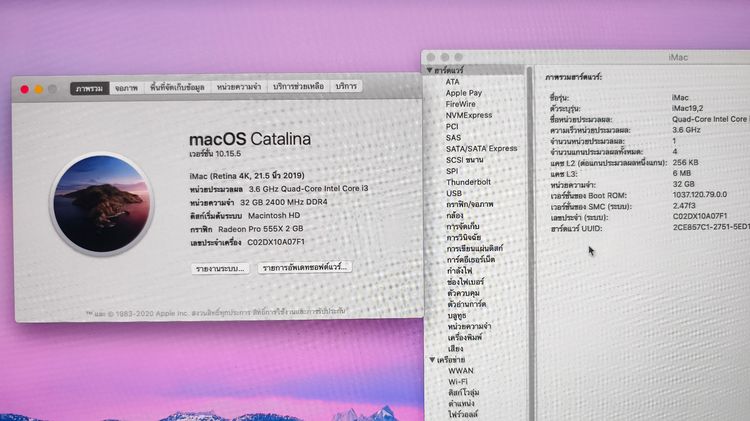
Task: Select ดิสก์โวลุ่ม (Volumes) under network
Action: [464, 392]
